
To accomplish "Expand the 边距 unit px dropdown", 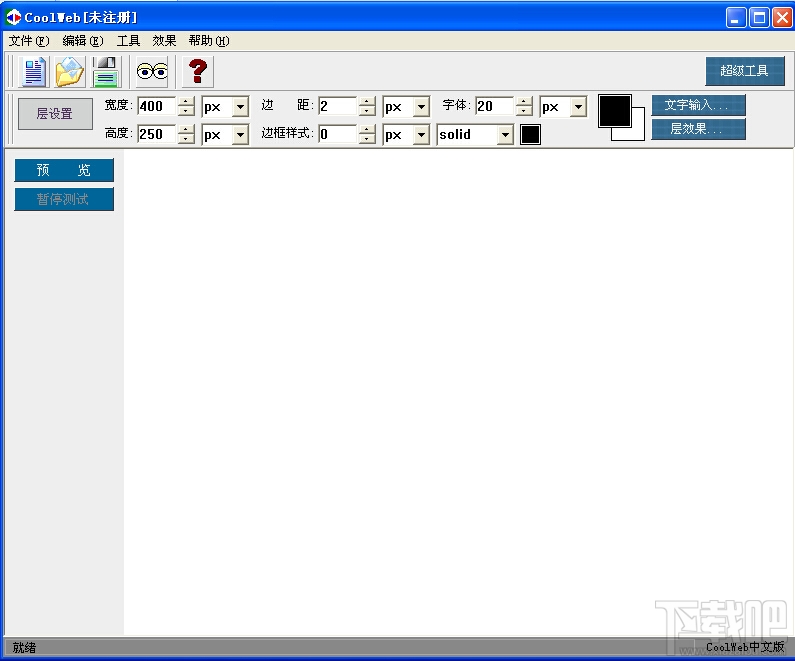I will point(421,107).
